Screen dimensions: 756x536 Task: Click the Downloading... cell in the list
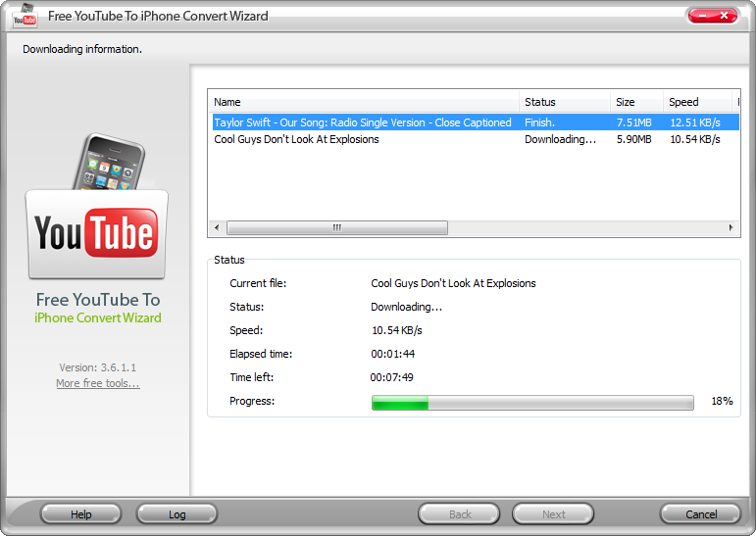click(x=560, y=139)
